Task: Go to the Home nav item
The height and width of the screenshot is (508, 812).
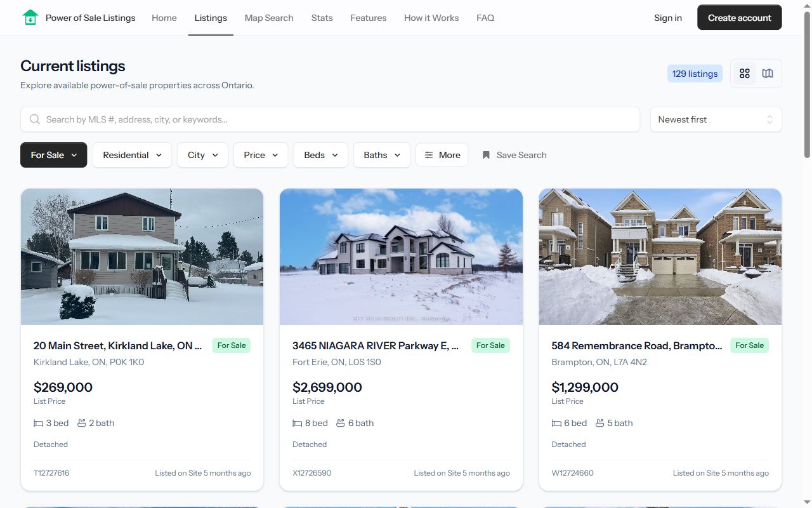Action: (x=164, y=18)
